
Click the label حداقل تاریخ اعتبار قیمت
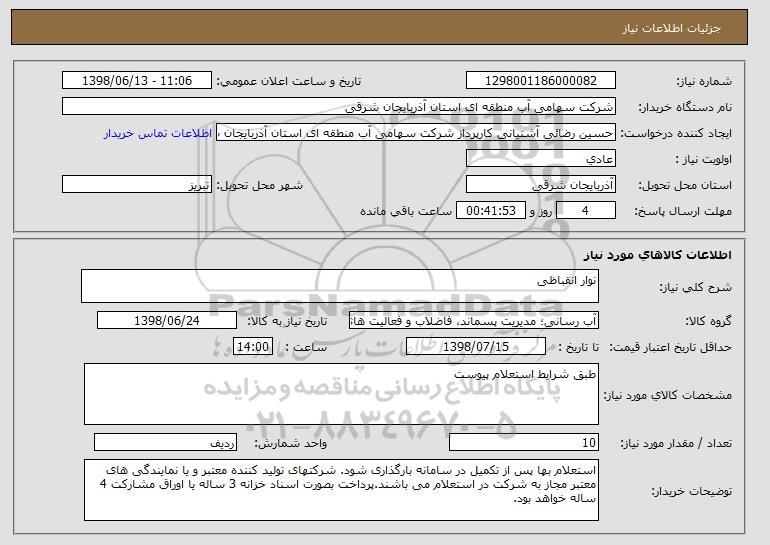point(670,347)
